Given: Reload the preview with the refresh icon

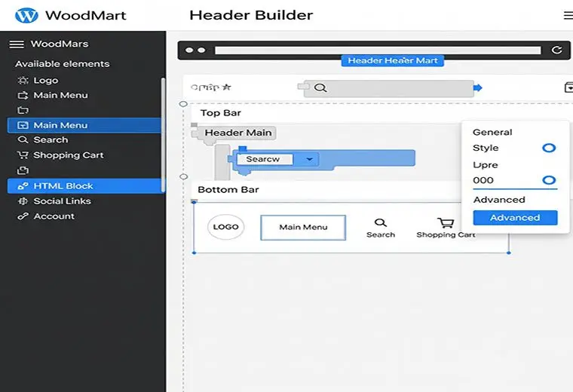Looking at the screenshot, I should coord(556,50).
